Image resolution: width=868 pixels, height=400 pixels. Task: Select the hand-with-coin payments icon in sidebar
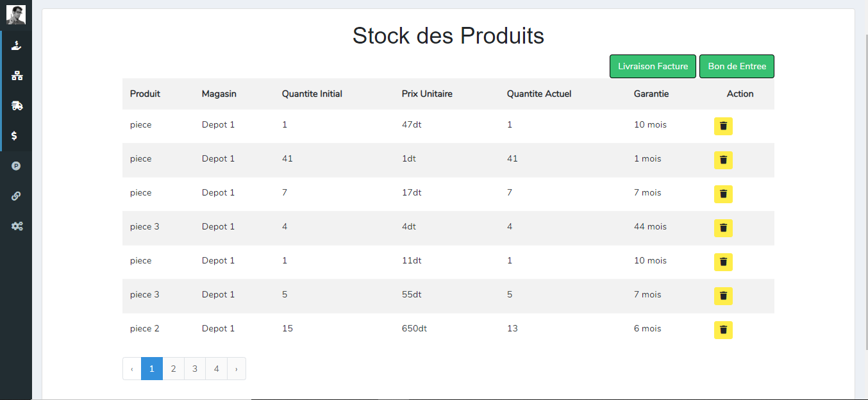tap(17, 45)
